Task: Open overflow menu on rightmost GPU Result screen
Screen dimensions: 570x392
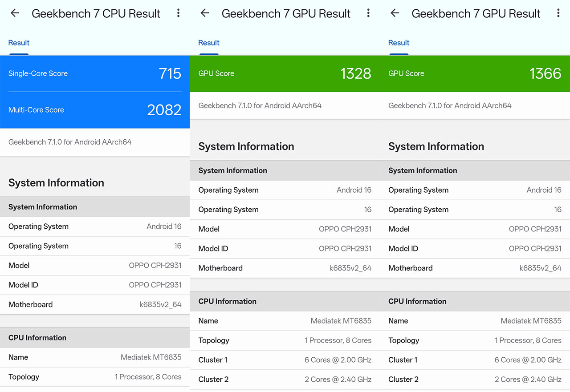Action: 558,13
